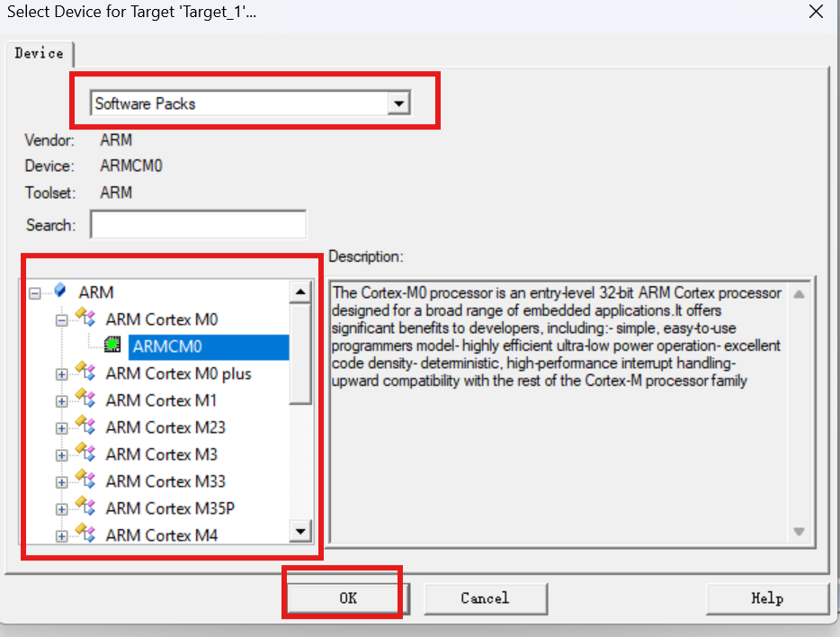Expand the ARM Cortex M35P node
Image resolution: width=840 pixels, height=637 pixels.
pos(62,509)
